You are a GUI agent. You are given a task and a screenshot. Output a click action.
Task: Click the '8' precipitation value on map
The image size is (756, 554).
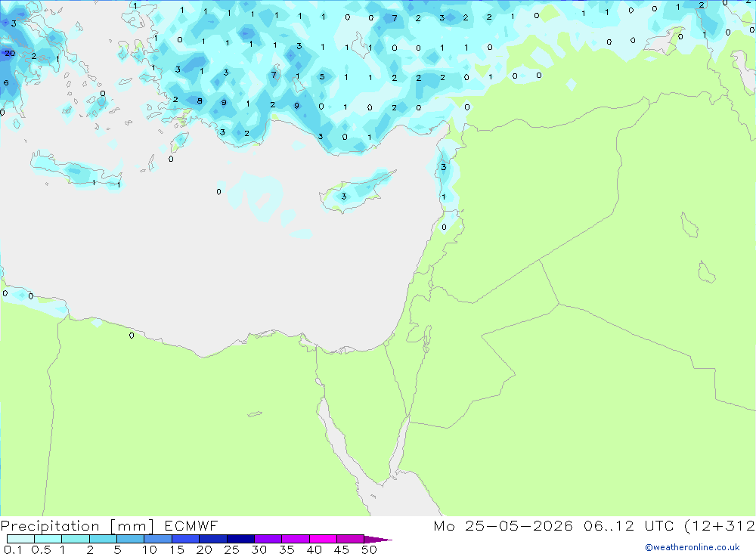(x=200, y=101)
